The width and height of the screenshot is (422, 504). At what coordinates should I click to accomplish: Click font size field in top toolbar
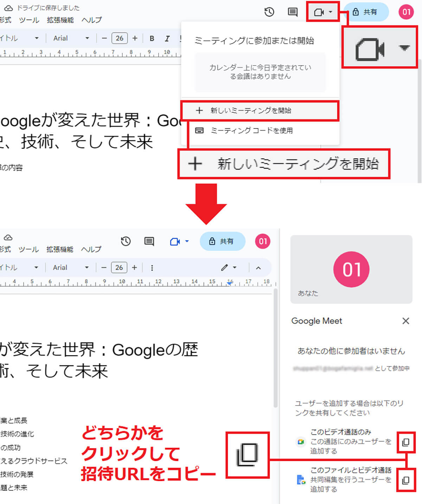[x=120, y=38]
